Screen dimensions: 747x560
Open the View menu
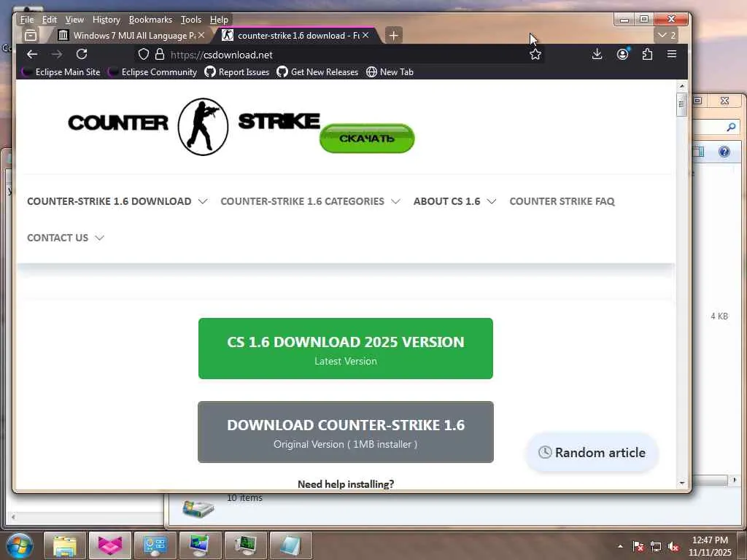[74, 20]
